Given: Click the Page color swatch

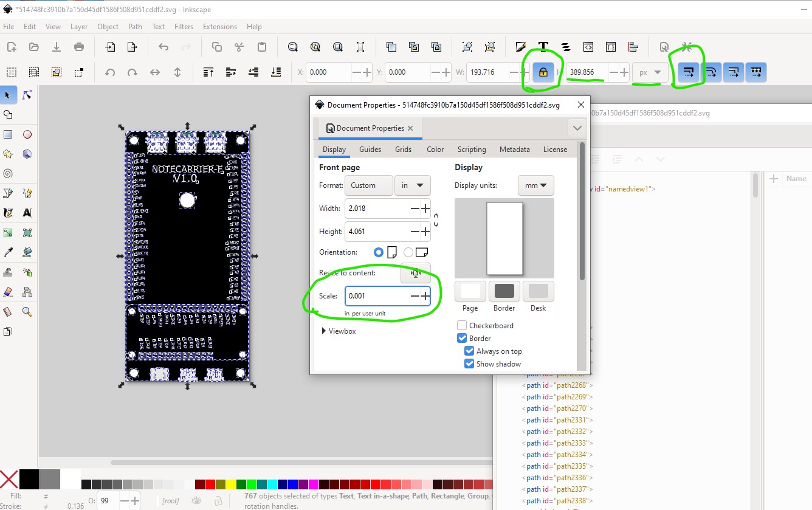Looking at the screenshot, I should (470, 291).
